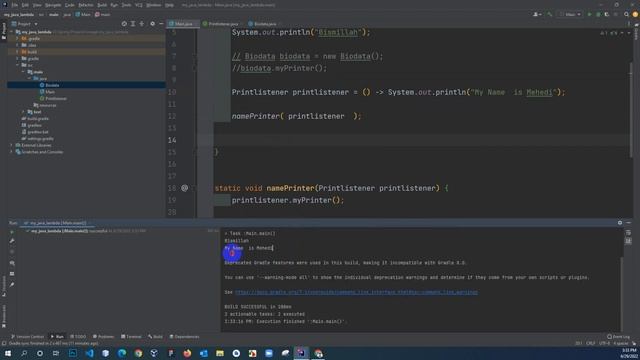Open Visual Studio Code from taskbar
Screen dimensions: 640x360
pos(89,353)
